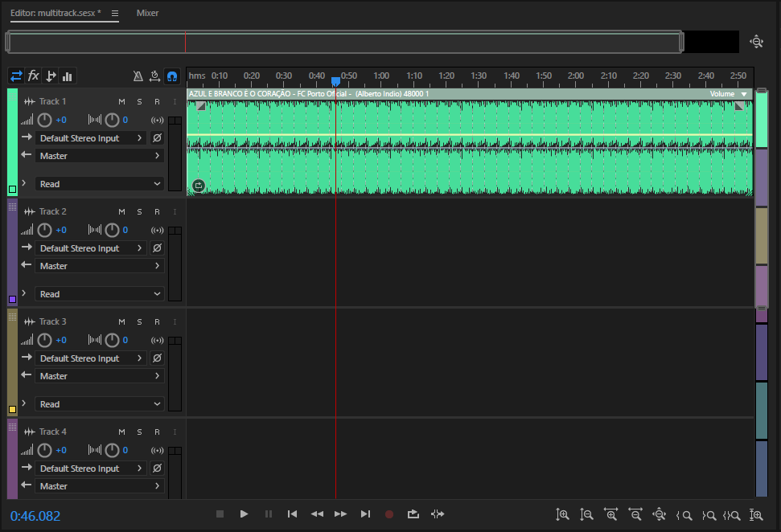Click Zoom In Amplitude icon
Screen dimensions: 781x532
[x=563, y=514]
